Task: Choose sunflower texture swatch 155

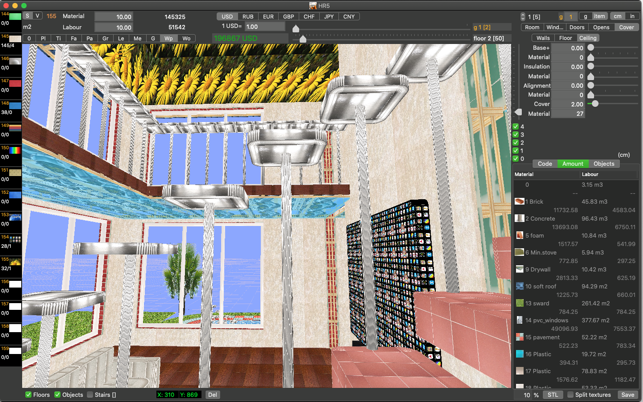Action: [x=15, y=261]
